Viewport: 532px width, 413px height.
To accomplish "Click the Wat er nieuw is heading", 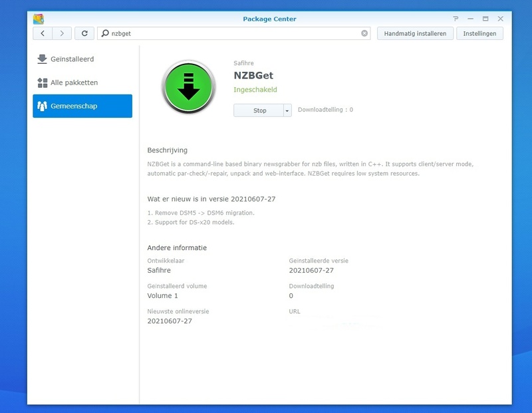I will [211, 199].
